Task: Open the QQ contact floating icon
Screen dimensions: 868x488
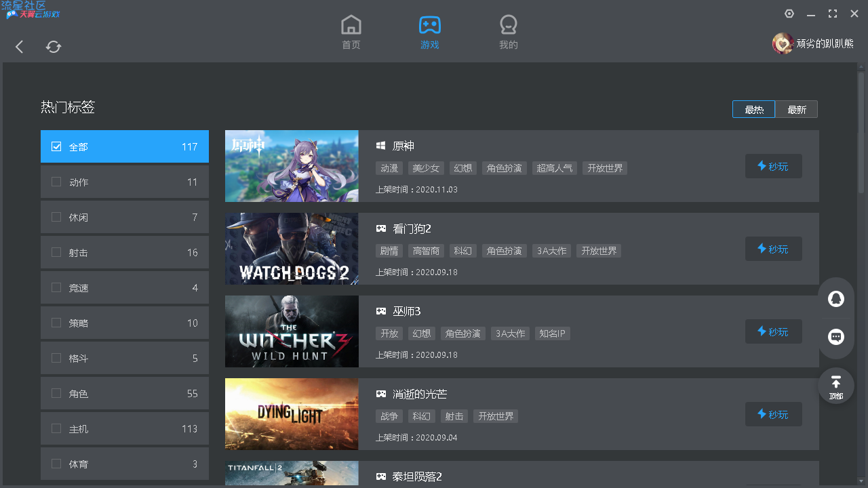Action: point(836,299)
